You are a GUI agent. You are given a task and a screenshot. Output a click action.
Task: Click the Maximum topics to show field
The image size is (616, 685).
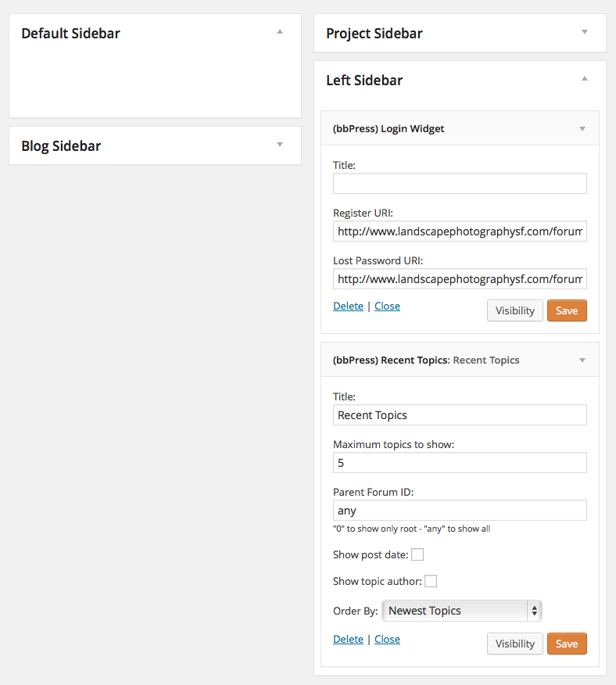point(460,463)
